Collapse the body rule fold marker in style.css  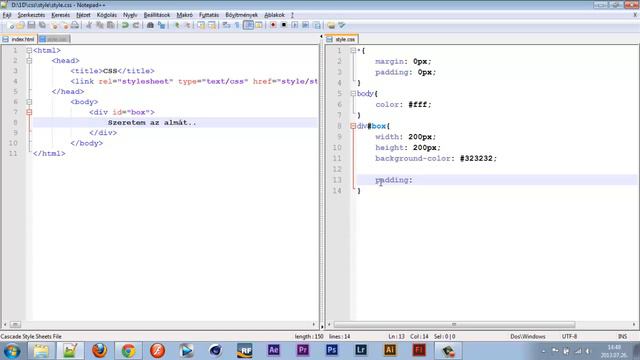pos(353,93)
